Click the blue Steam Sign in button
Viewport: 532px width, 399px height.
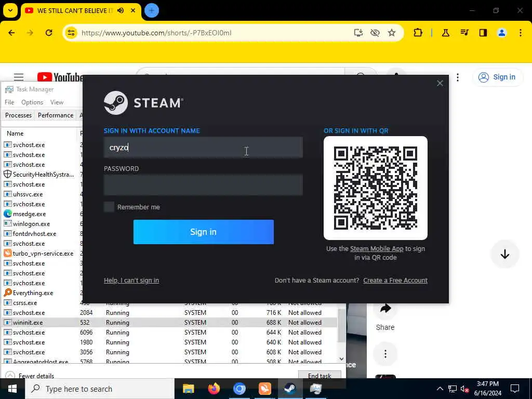click(203, 232)
